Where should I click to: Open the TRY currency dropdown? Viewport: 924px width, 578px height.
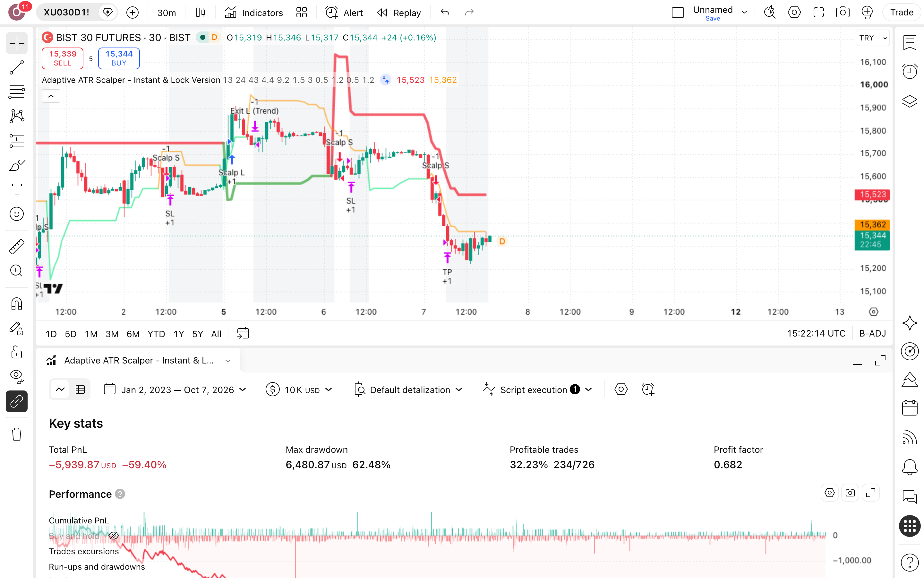873,38
